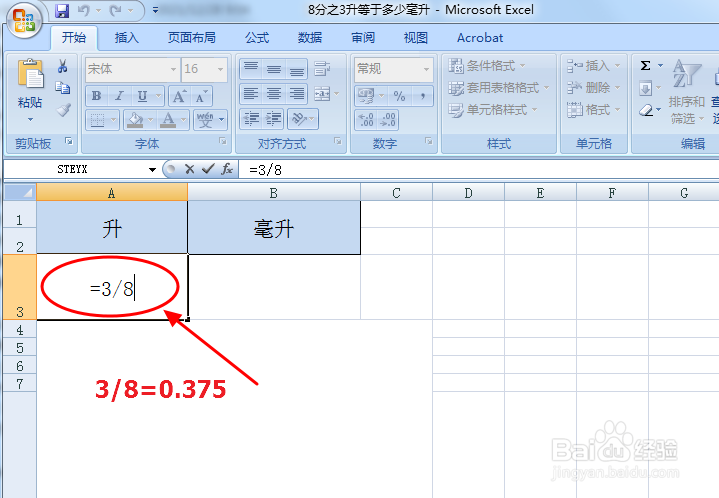
Task: Align text to bottom of cell
Action: (x=297, y=69)
